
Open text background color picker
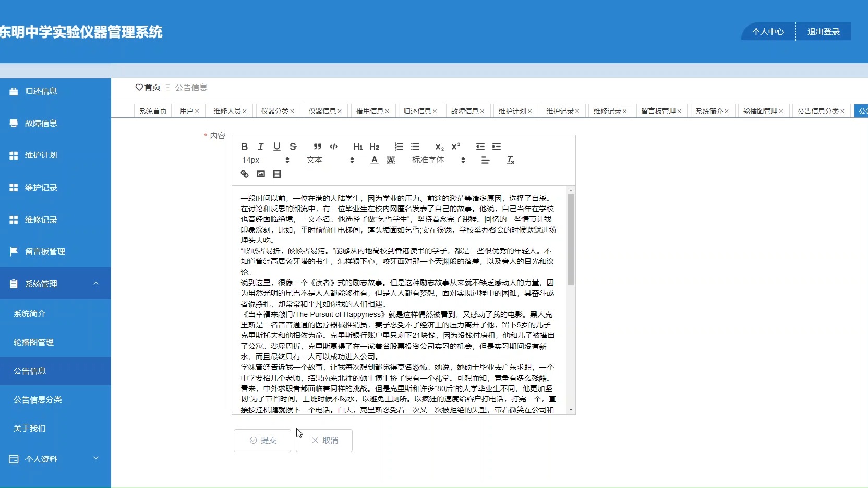(391, 160)
